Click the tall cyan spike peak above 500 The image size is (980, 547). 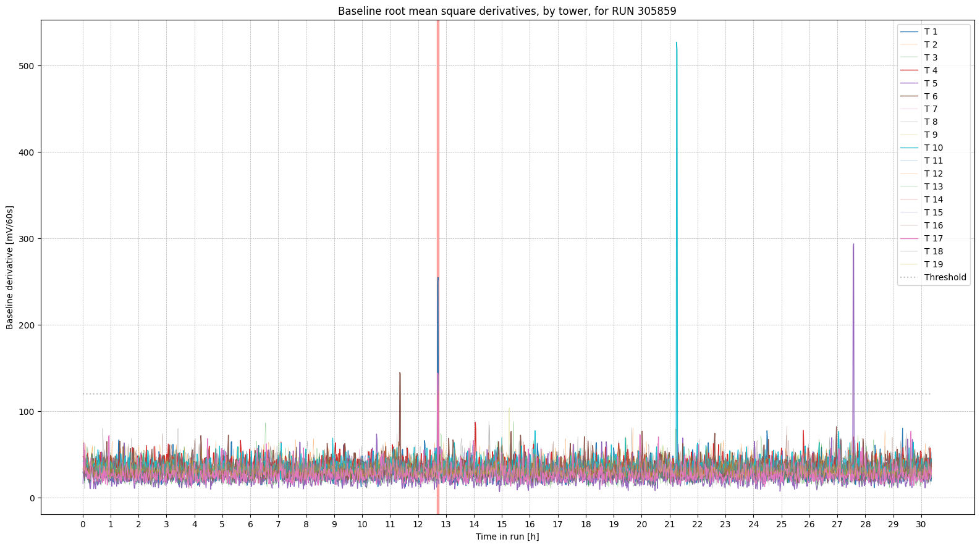pyautogui.click(x=677, y=44)
